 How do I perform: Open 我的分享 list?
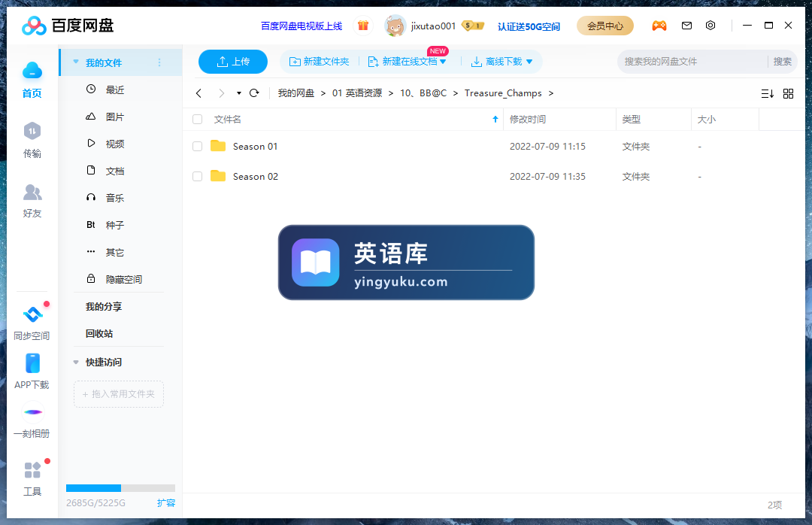104,306
